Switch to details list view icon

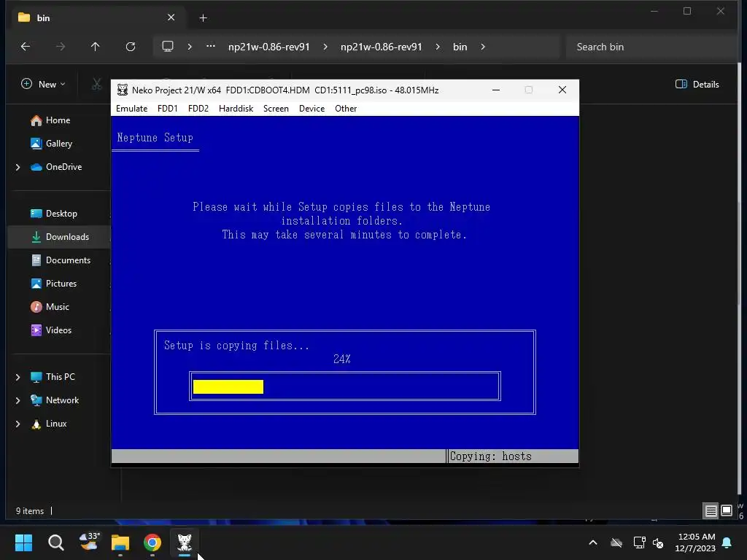point(711,511)
